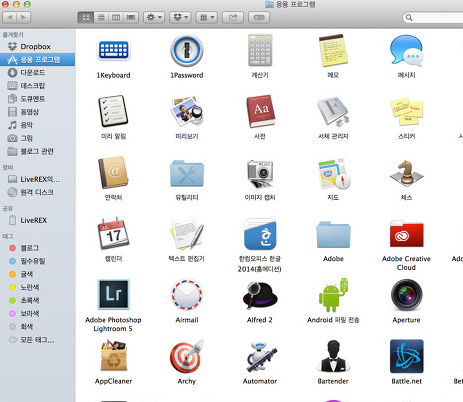The width and height of the screenshot is (463, 402).
Task: Open the gear action dropdown menu
Action: 154,17
